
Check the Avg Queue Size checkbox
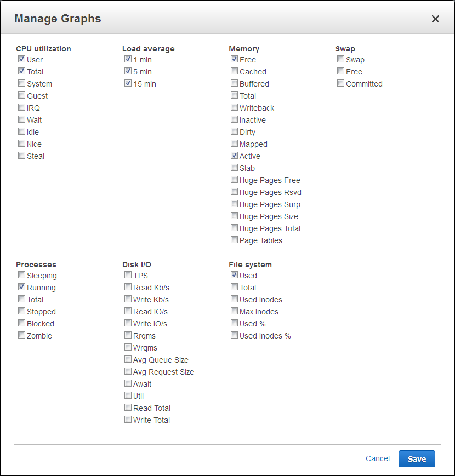click(128, 359)
